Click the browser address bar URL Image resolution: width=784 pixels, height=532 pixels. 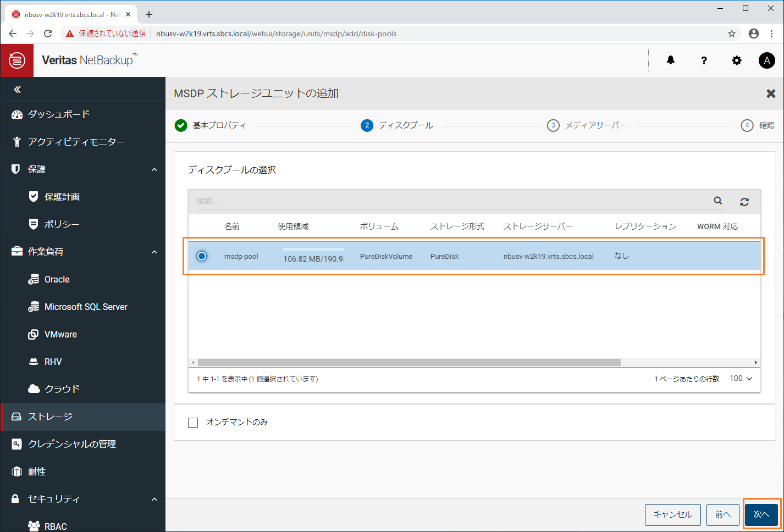point(276,34)
